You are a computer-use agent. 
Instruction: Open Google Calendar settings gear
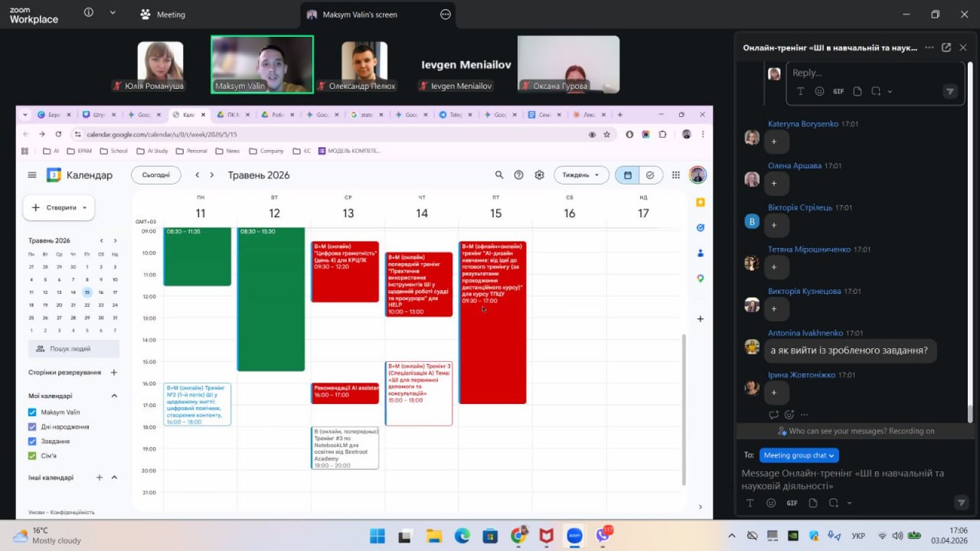coord(539,175)
